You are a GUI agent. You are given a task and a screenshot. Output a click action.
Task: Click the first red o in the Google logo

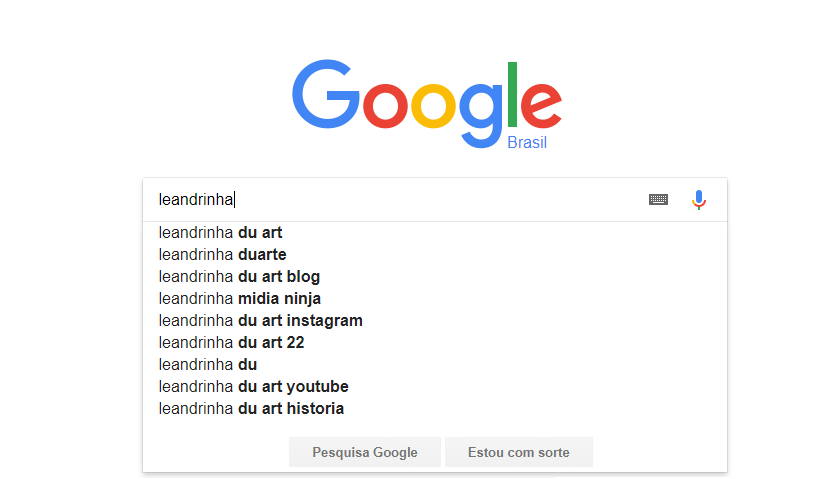(x=385, y=104)
